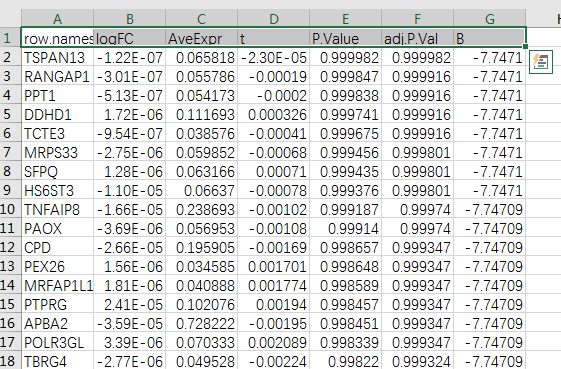Click AveExpr value 0.238693
The height and width of the screenshot is (369, 561).
(x=201, y=209)
